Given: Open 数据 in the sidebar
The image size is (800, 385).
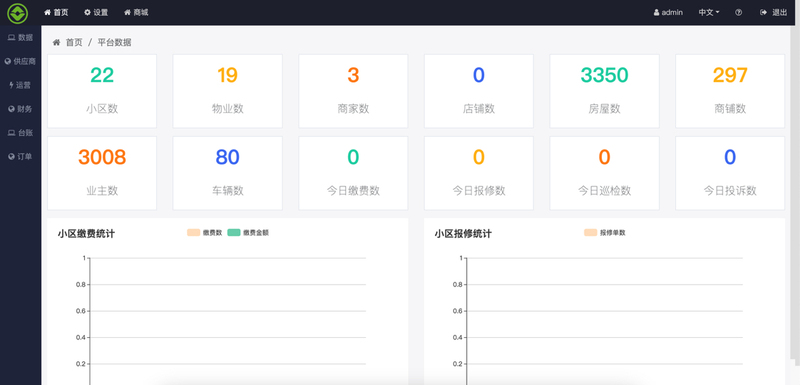Looking at the screenshot, I should coord(20,37).
